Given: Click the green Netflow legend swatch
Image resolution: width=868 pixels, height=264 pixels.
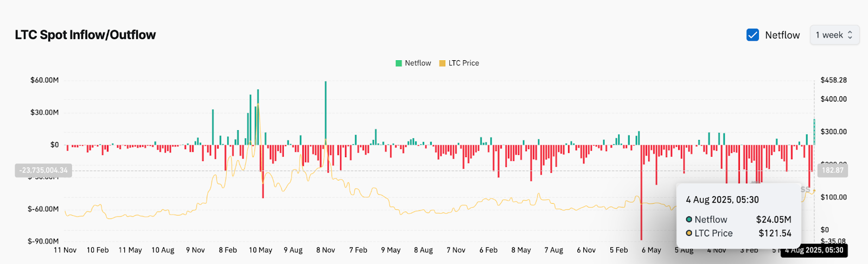Looking at the screenshot, I should (x=399, y=63).
